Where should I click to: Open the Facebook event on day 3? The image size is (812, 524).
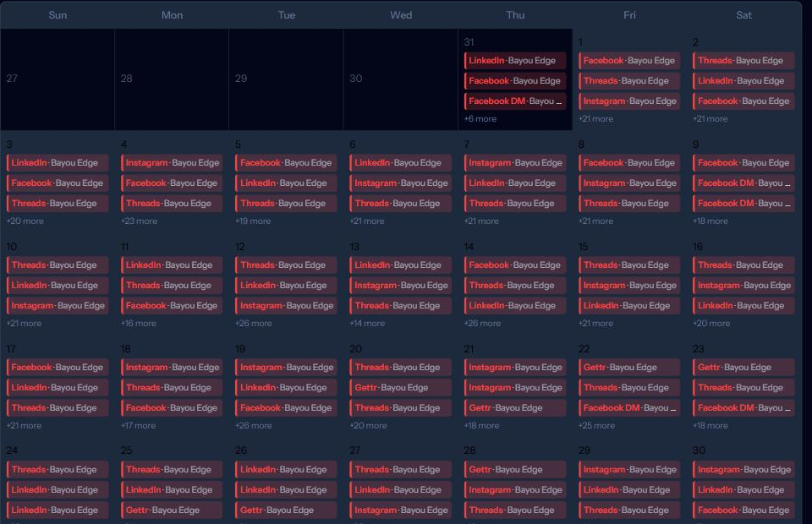[58, 183]
